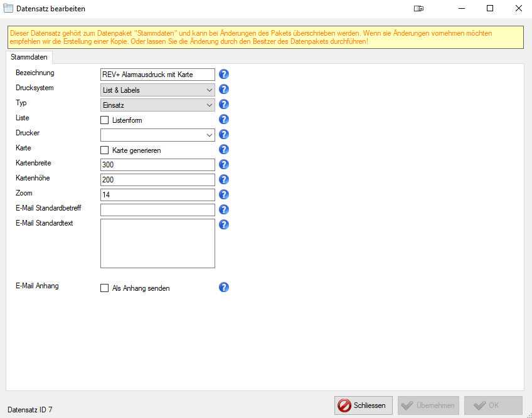Screen dimensions: 532x418
Task: Open help icon for Drucker field
Action: [224, 135]
